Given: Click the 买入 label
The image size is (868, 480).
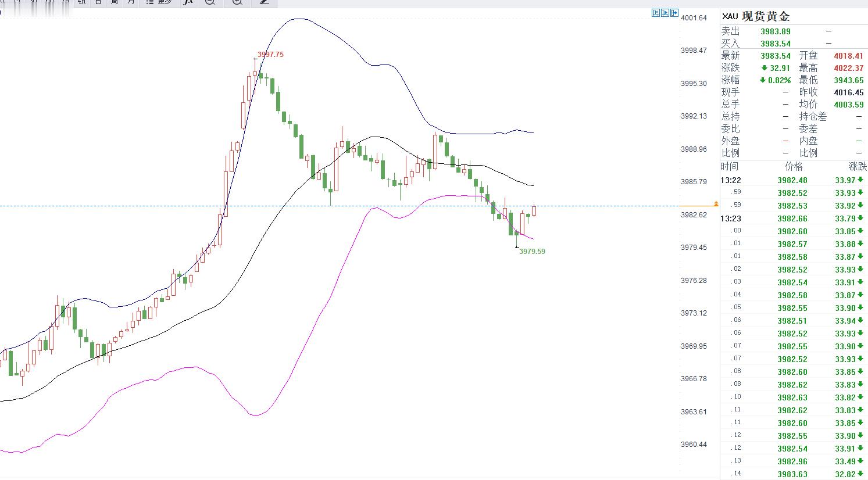Looking at the screenshot, I should 730,44.
